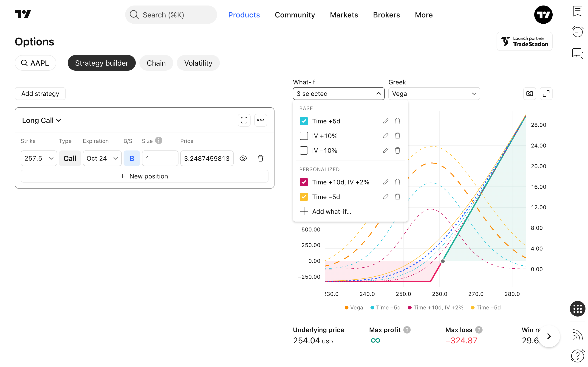This screenshot has height=367, width=588.
Task: Delete the Time –5d what-if scenario
Action: point(398,197)
